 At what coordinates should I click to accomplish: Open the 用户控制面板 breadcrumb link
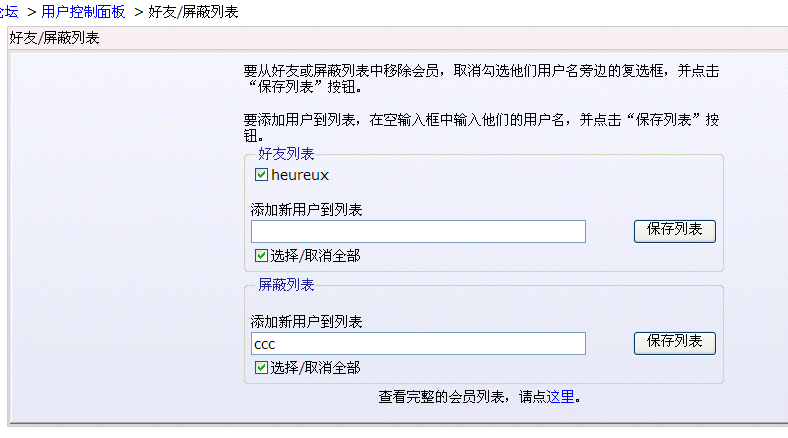pos(83,11)
